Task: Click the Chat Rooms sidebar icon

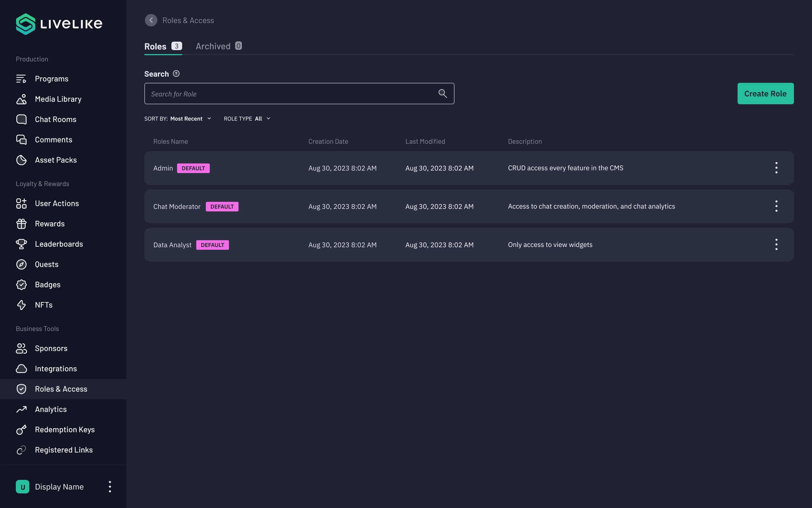Action: click(x=21, y=119)
